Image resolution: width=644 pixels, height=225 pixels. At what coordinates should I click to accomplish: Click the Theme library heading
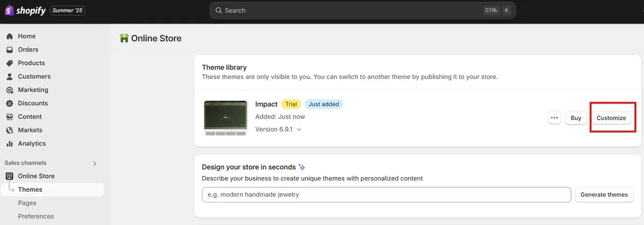tap(224, 68)
